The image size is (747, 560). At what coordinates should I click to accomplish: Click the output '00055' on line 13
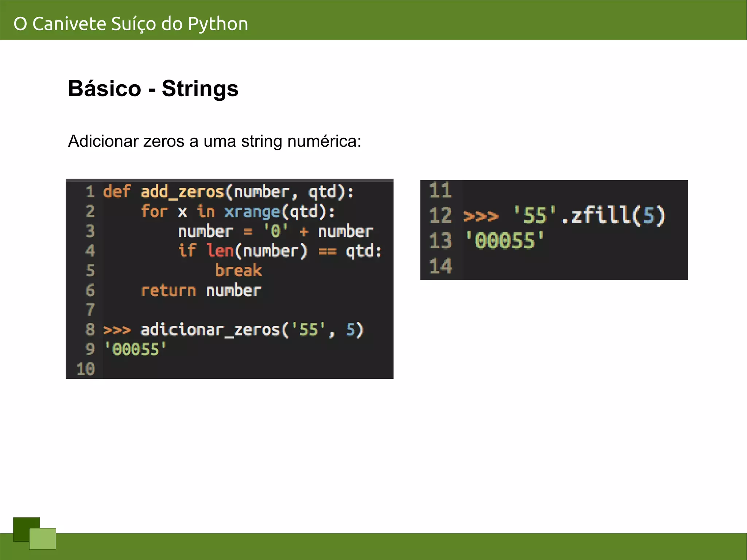point(505,241)
